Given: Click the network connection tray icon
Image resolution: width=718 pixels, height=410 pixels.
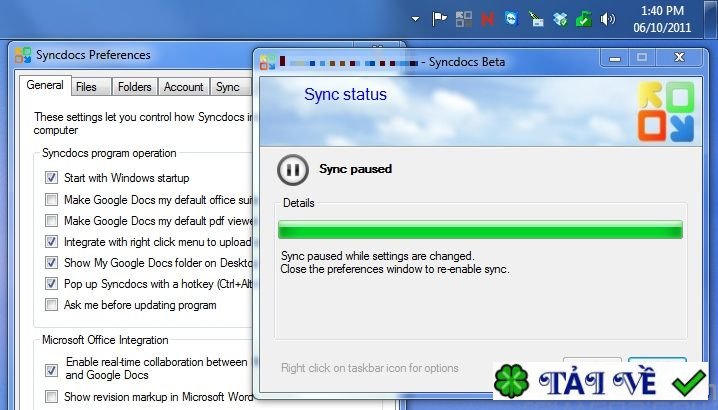Looking at the screenshot, I should [536, 19].
